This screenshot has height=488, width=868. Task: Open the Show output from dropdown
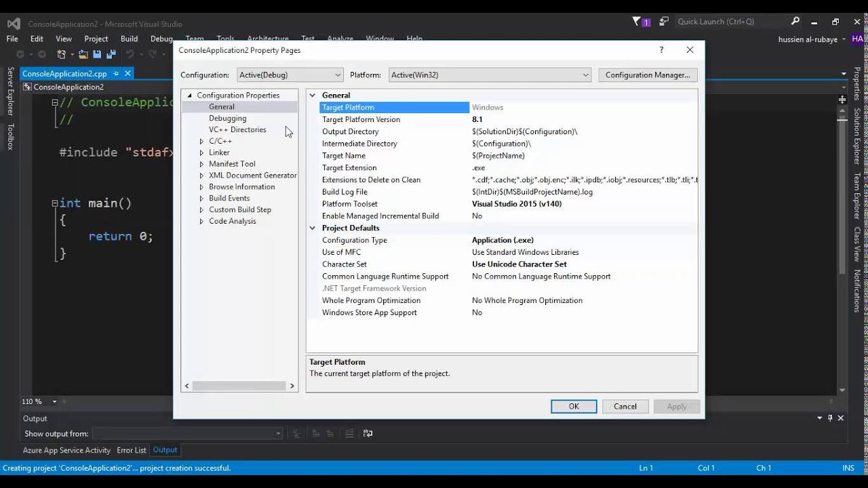click(187, 434)
